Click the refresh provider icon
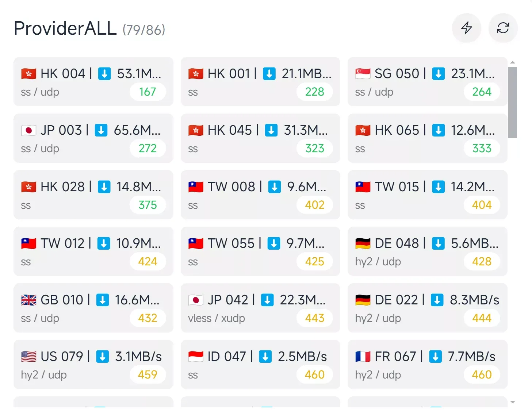 point(503,28)
